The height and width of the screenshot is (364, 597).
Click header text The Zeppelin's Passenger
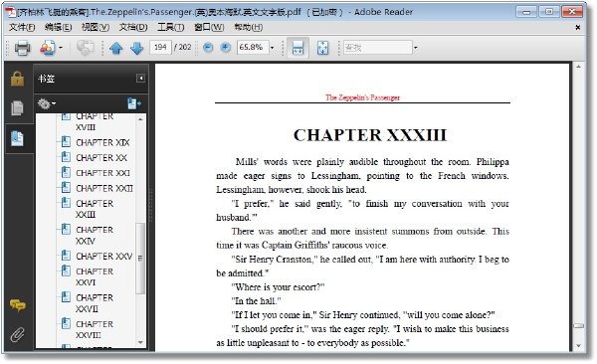tap(362, 97)
